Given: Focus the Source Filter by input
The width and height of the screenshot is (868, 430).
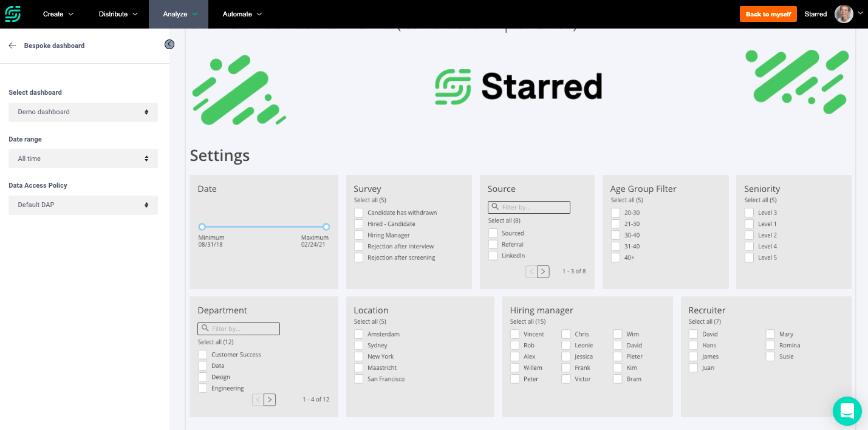Looking at the screenshot, I should [529, 207].
